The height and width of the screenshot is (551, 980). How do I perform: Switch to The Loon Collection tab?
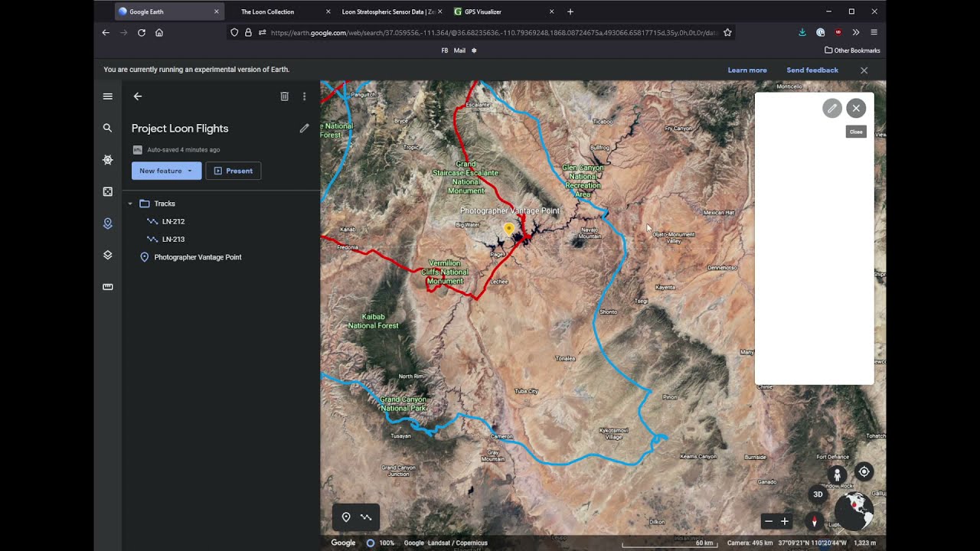click(268, 11)
